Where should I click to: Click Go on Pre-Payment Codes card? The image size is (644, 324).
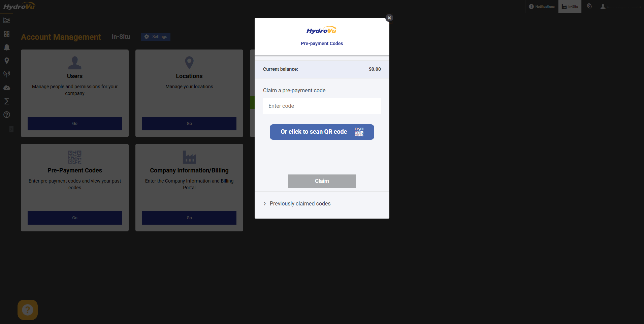[75, 218]
